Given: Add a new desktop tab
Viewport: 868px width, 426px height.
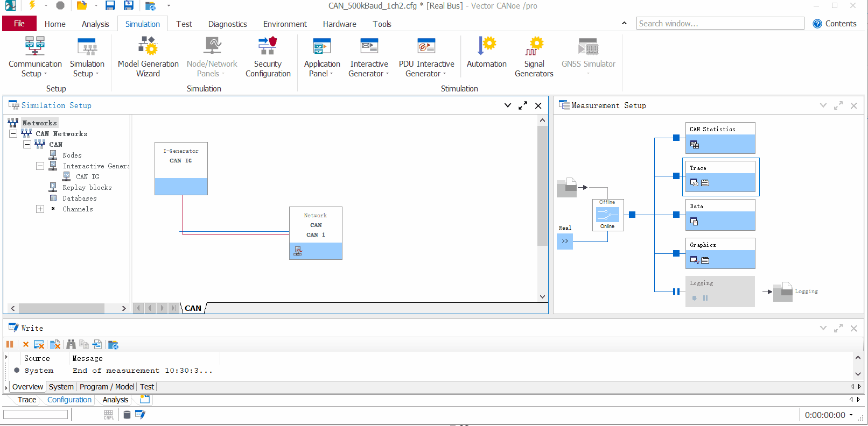Looking at the screenshot, I should (x=145, y=399).
